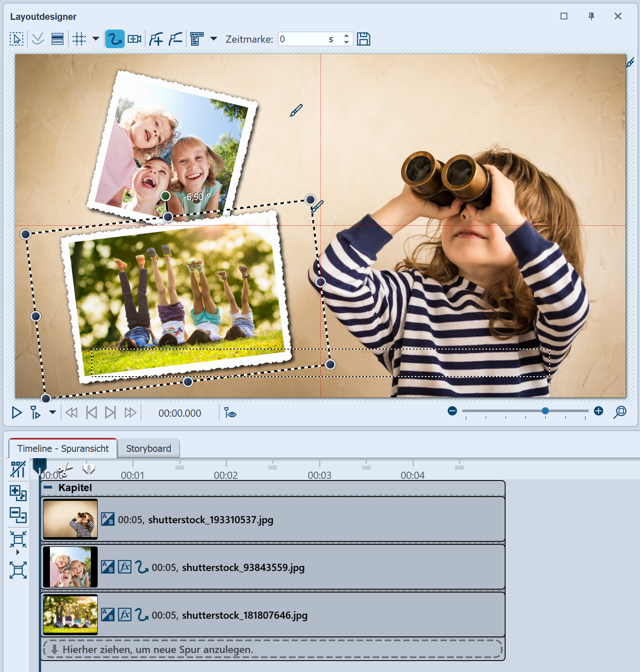Click the add keyframe curve icon
The image size is (640, 672).
click(x=156, y=39)
